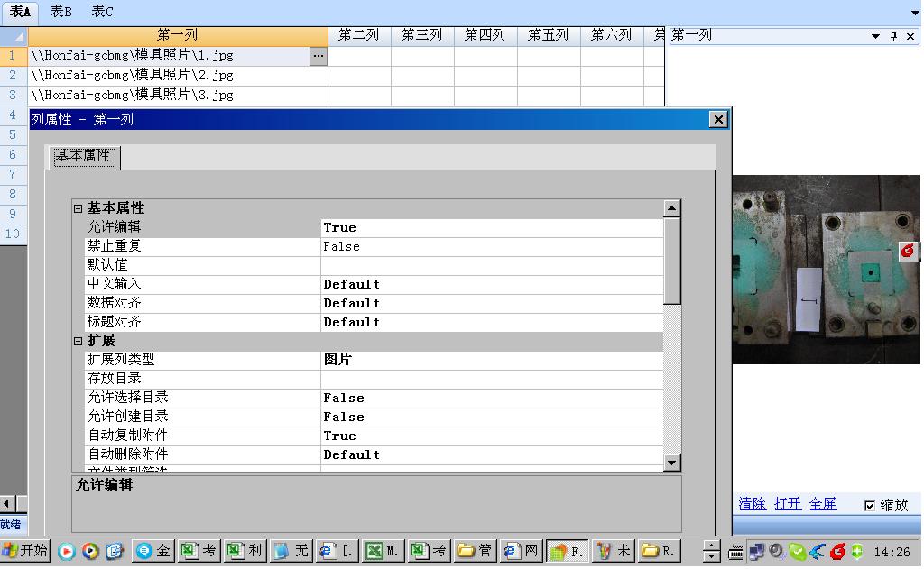Click the 全屏 fullscreen link

tap(822, 504)
